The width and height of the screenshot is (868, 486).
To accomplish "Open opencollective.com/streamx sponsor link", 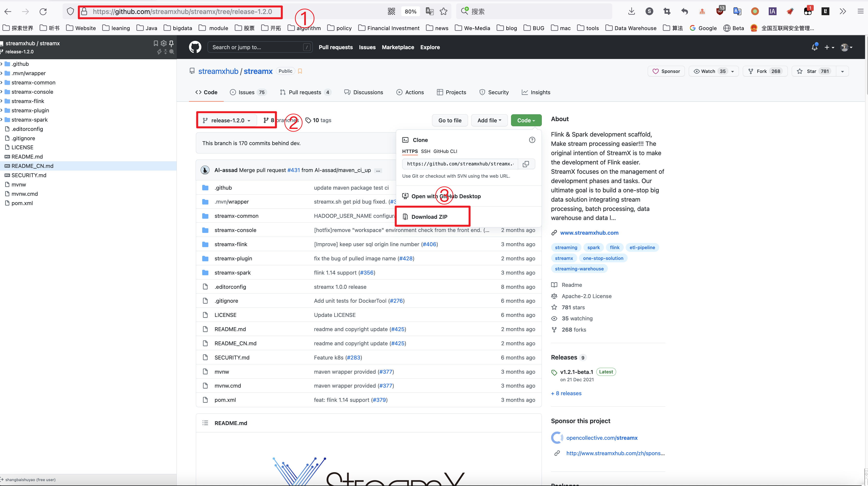I will 602,438.
